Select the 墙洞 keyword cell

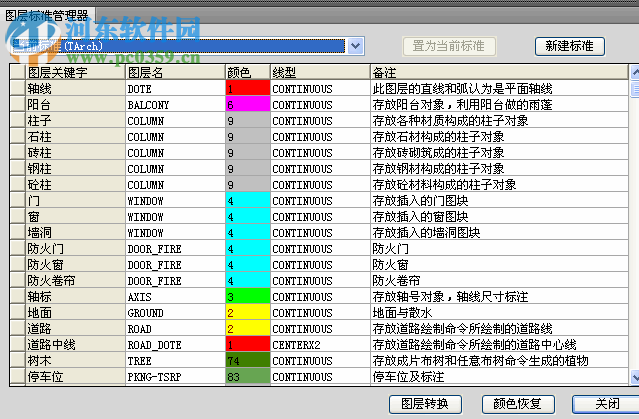(x=75, y=233)
